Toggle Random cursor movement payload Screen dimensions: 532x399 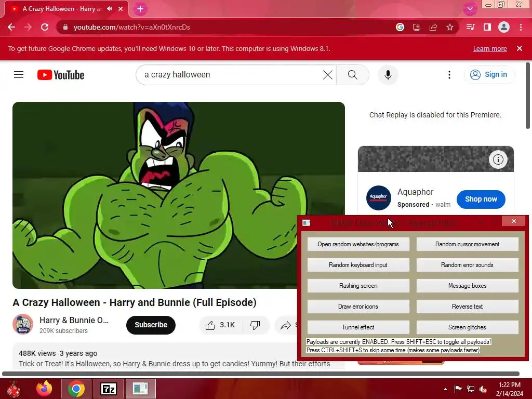[467, 244]
